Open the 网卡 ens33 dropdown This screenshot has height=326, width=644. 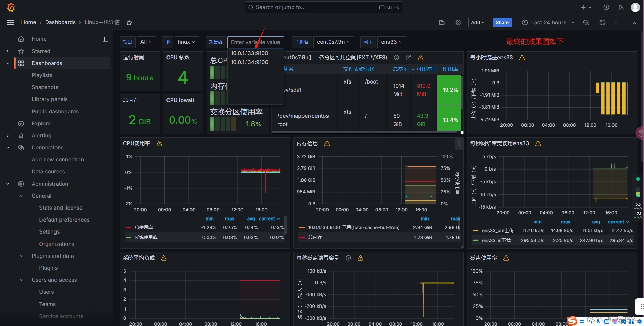[x=392, y=42]
